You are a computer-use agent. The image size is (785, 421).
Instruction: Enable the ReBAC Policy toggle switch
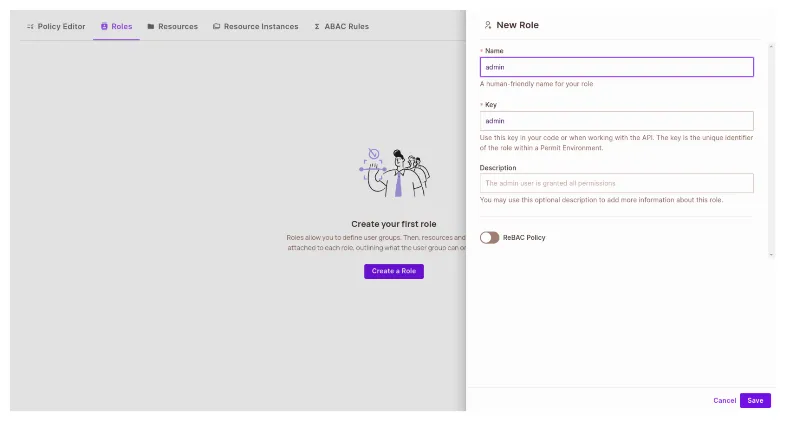[x=489, y=237]
